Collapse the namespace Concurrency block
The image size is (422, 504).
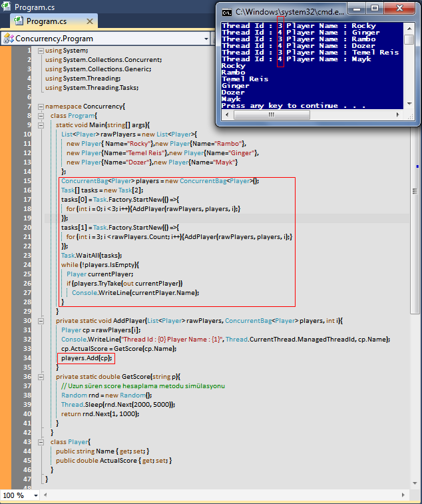[41, 107]
